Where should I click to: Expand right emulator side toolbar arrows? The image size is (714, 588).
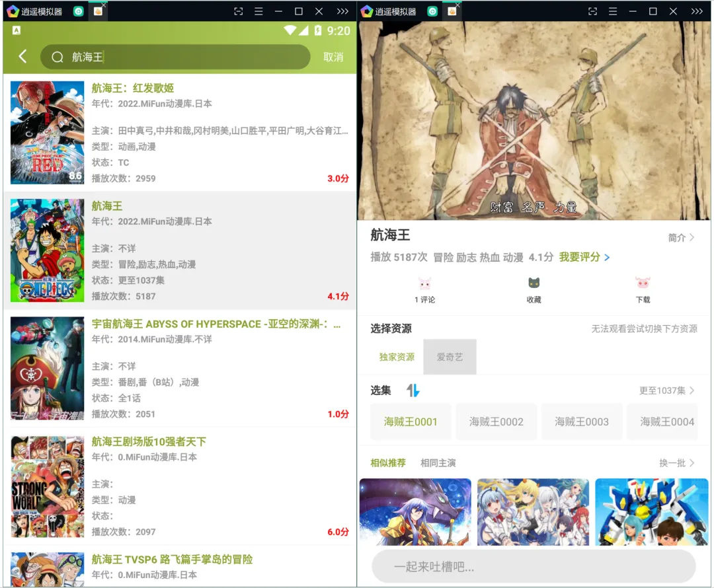click(697, 11)
